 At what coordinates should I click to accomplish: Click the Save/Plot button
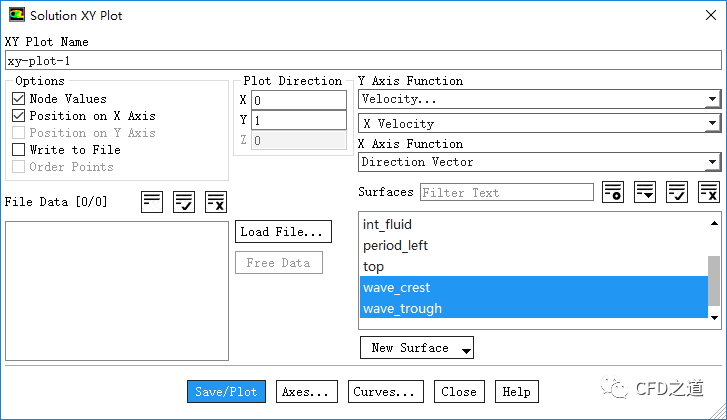226,392
